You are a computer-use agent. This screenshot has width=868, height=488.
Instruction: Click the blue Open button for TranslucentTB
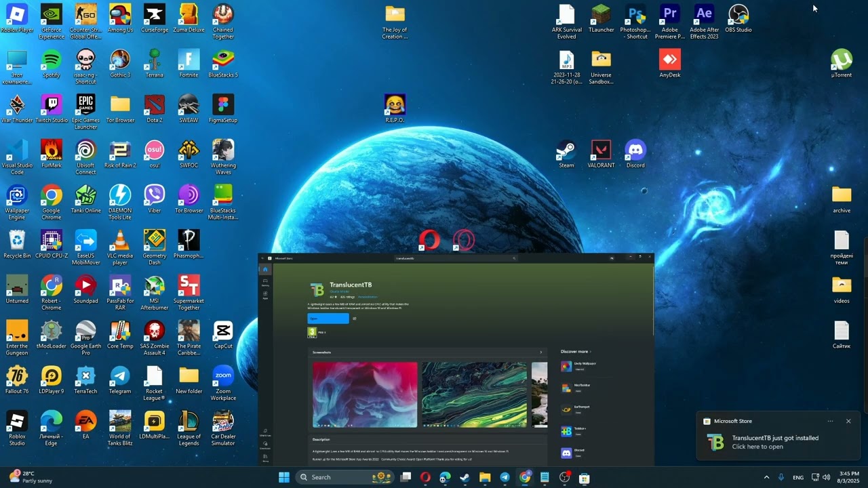point(328,319)
